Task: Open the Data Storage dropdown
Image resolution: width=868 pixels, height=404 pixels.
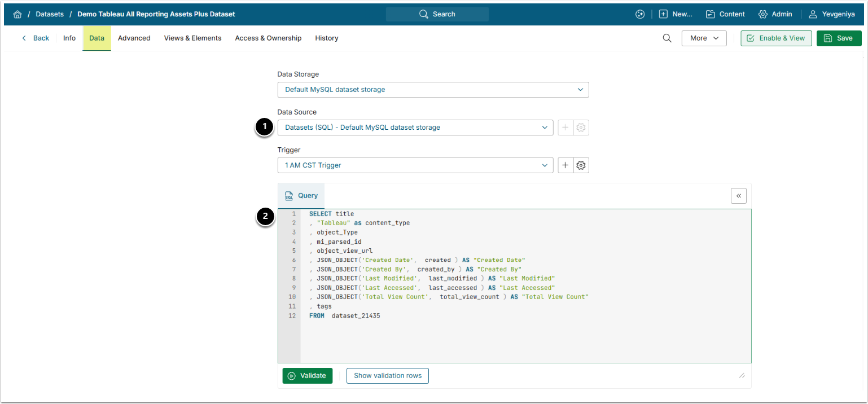Action: (432, 90)
